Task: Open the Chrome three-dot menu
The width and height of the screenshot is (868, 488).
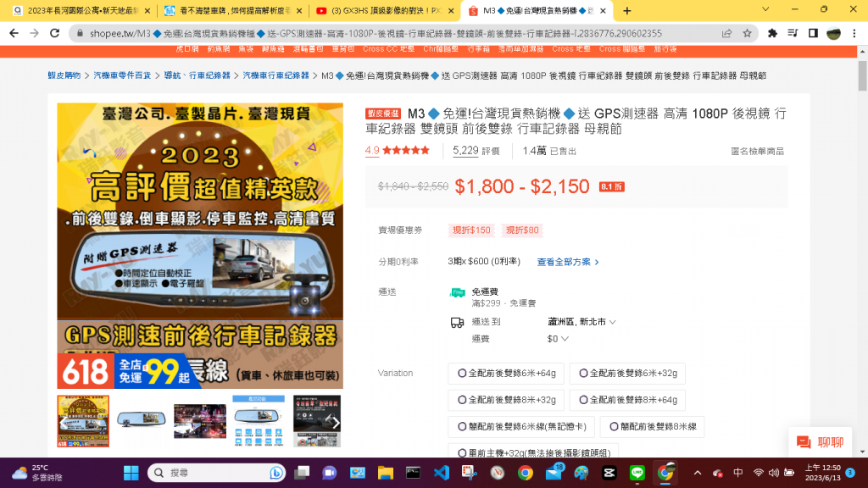Action: [854, 33]
